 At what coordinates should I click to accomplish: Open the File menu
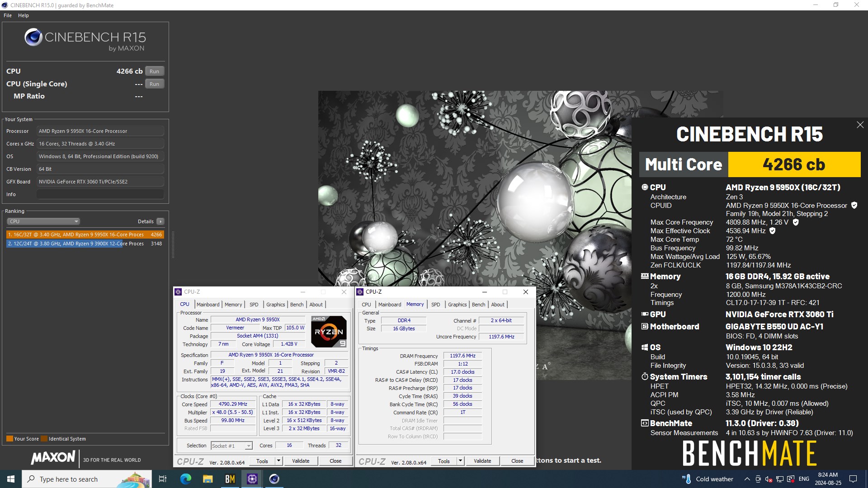click(8, 15)
